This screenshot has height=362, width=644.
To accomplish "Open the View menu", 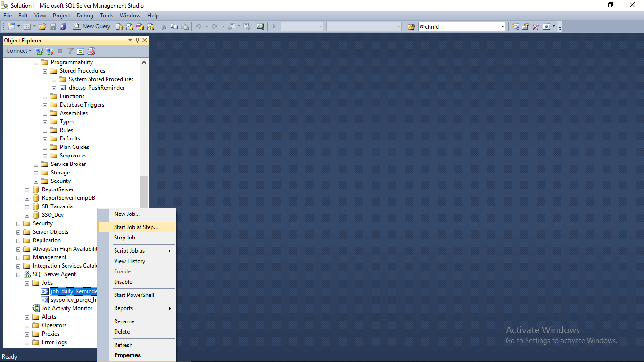I will coord(40,16).
